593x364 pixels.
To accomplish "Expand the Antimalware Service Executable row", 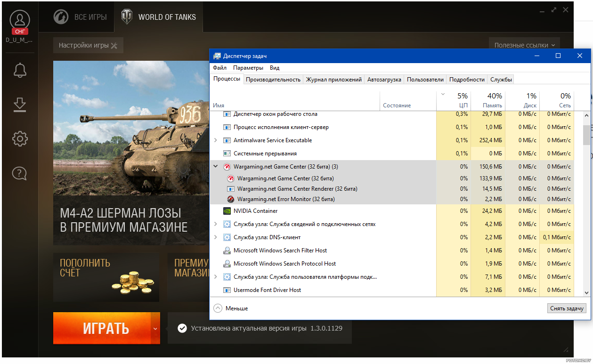I will click(216, 140).
